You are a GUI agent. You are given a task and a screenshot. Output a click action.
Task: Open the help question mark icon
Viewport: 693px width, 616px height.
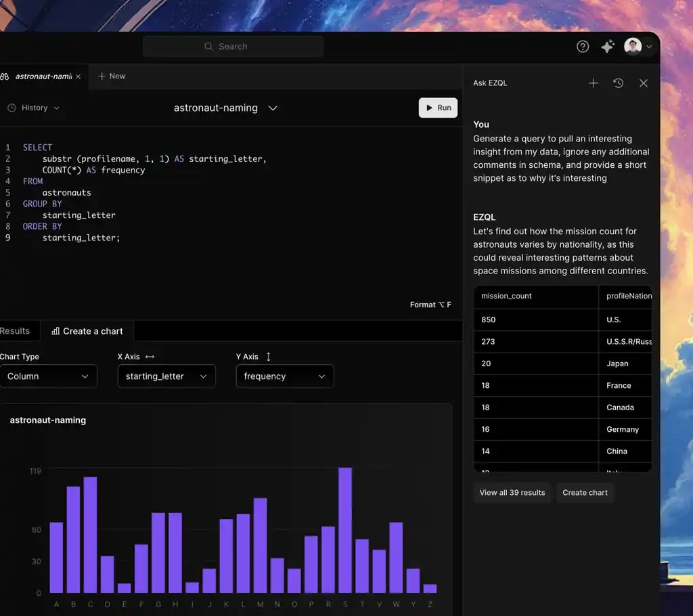tap(583, 46)
